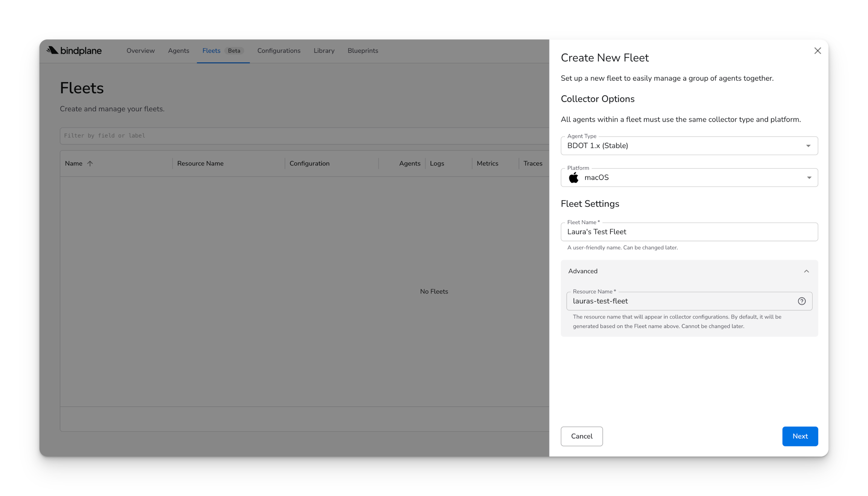Open the Library tab
Screen dimensions: 868x496
pyautogui.click(x=324, y=51)
